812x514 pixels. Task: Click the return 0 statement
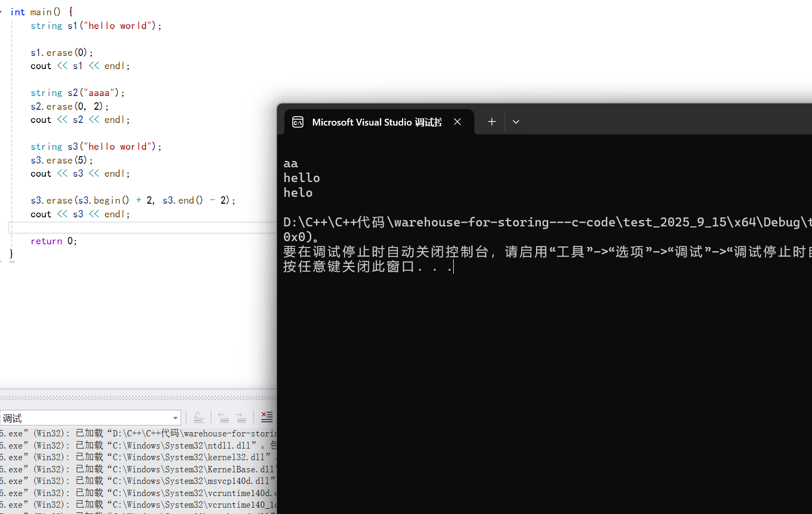pyautogui.click(x=54, y=241)
